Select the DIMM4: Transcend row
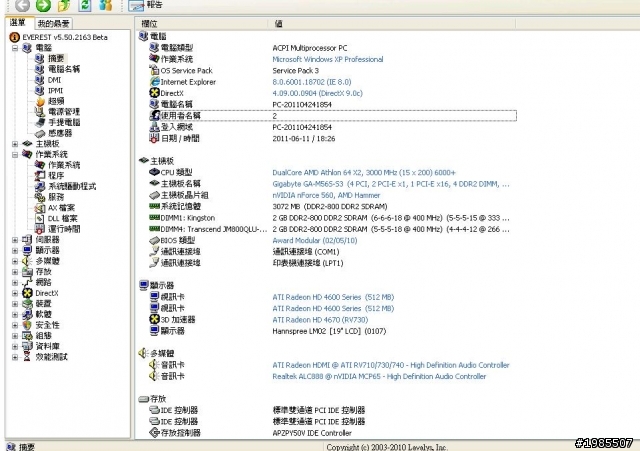 pos(333,229)
